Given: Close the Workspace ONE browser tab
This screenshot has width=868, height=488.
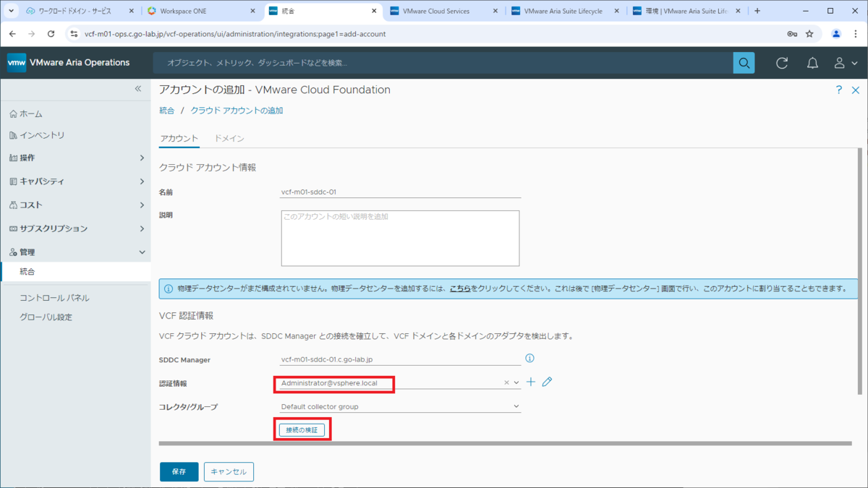Looking at the screenshot, I should pyautogui.click(x=252, y=11).
